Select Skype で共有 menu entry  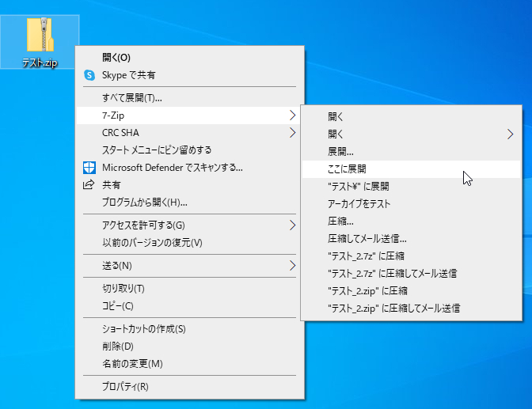click(190, 75)
